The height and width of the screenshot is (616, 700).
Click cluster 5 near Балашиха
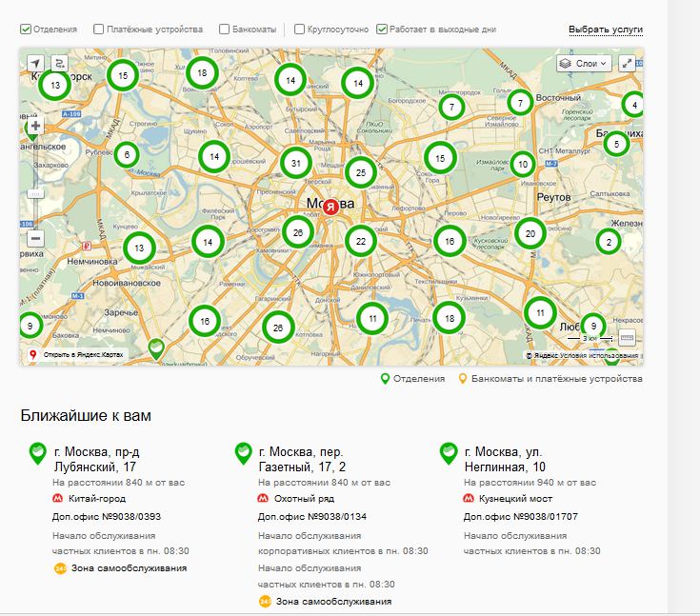[616, 144]
